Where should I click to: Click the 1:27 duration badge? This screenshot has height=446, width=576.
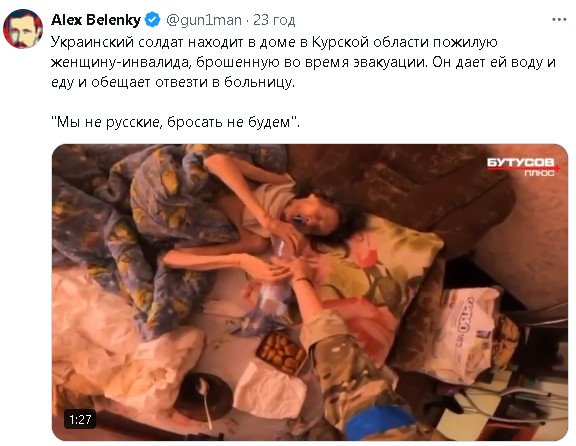[x=80, y=419]
